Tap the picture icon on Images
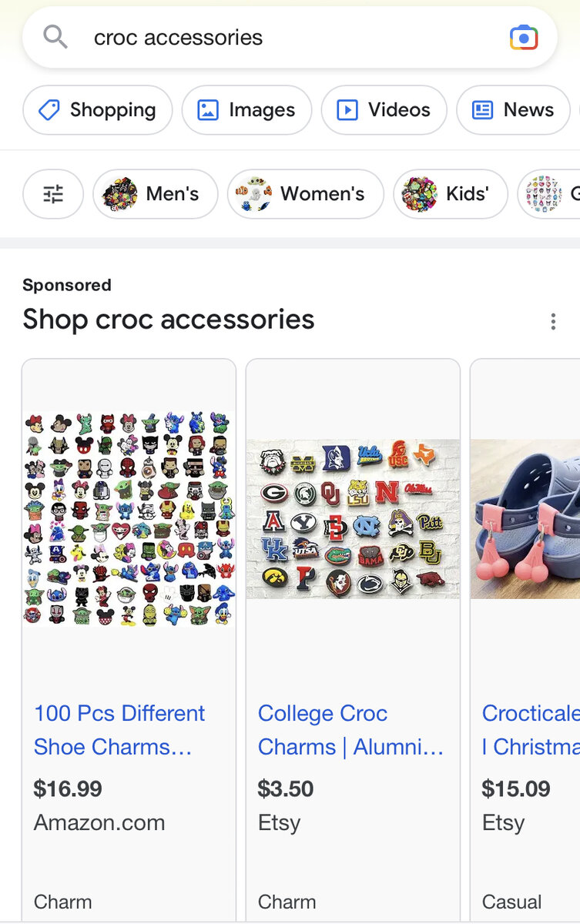580x924 pixels. (208, 110)
